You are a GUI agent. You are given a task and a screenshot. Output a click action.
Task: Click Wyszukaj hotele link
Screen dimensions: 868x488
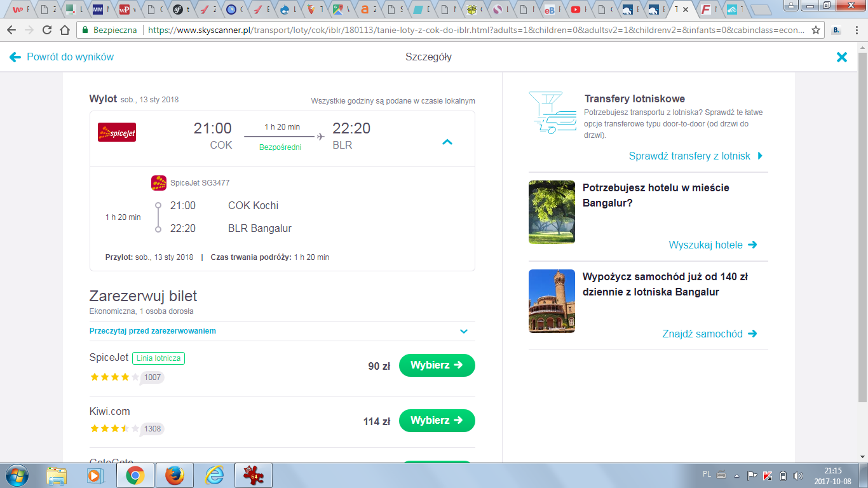pyautogui.click(x=713, y=245)
